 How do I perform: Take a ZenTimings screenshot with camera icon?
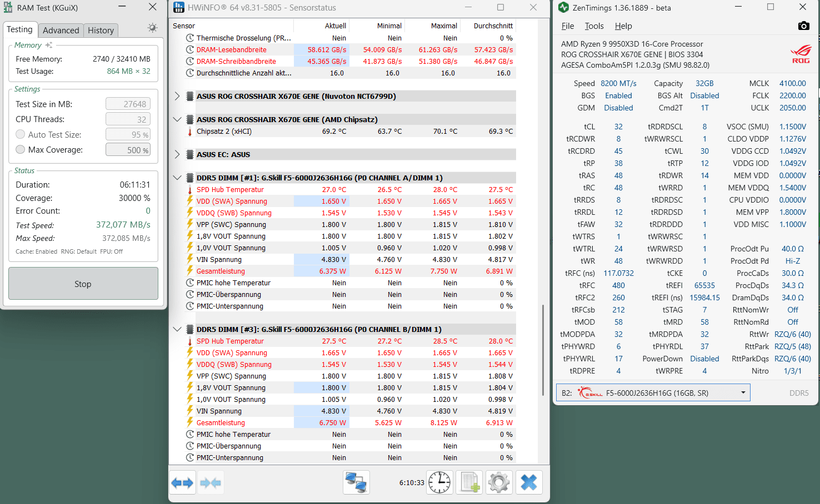pos(803,26)
